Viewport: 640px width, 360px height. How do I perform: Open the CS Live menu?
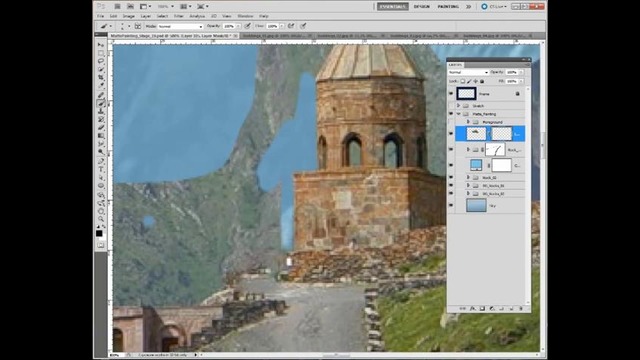[x=494, y=7]
